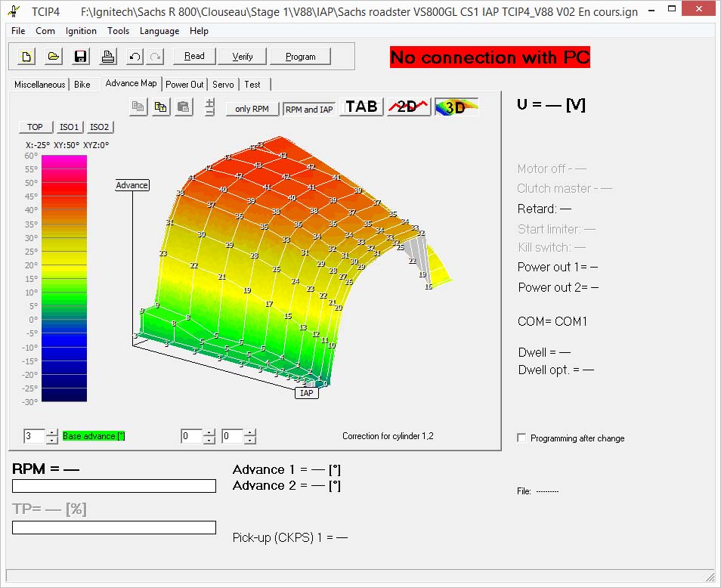Image resolution: width=721 pixels, height=588 pixels.
Task: Switch to the Miscellaneous tab
Action: coord(39,85)
